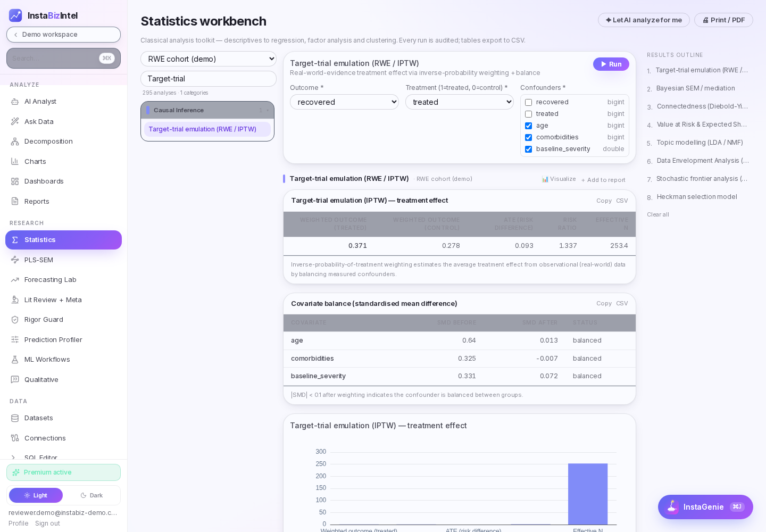Click the InstaGenie lamp icon
The width and height of the screenshot is (766, 532).
(672, 506)
